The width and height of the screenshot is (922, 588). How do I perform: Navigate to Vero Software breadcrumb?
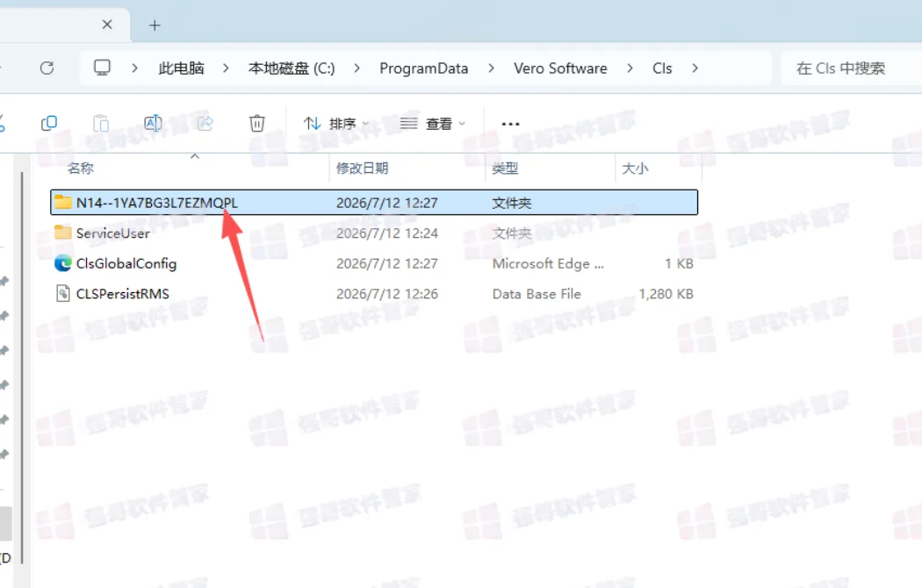(x=560, y=68)
